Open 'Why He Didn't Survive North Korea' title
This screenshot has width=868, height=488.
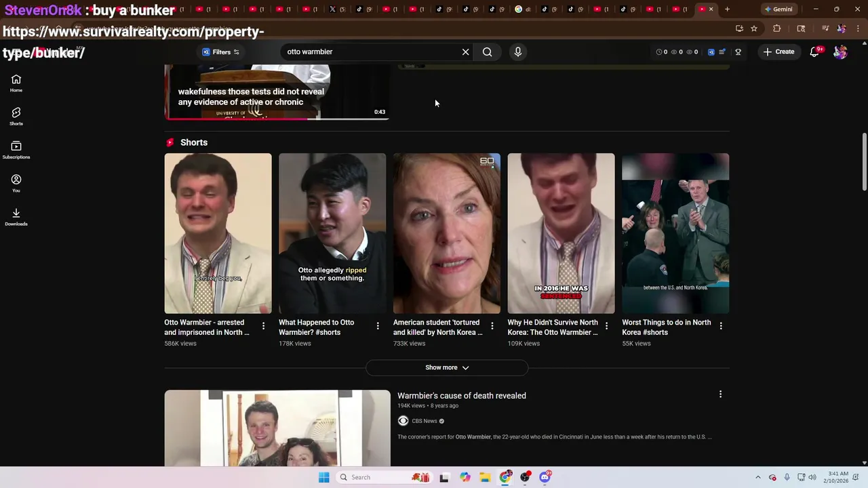pyautogui.click(x=553, y=327)
